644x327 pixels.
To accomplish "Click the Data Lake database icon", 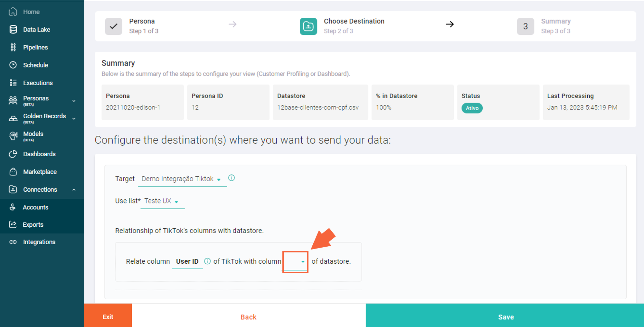I will (13, 30).
